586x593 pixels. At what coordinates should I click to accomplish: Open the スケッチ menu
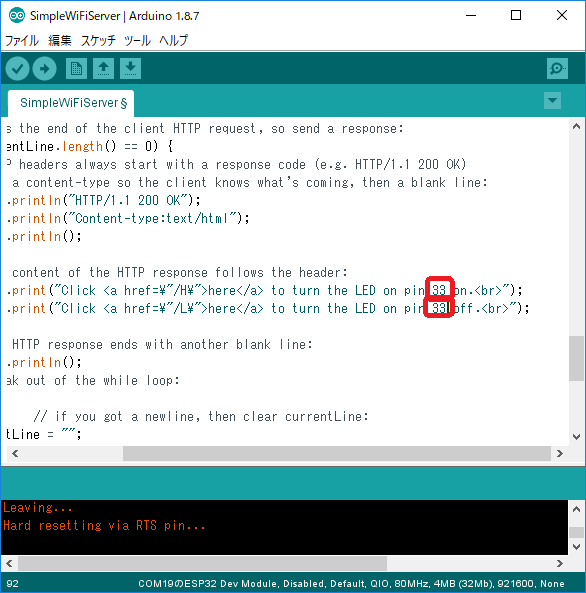click(x=98, y=40)
